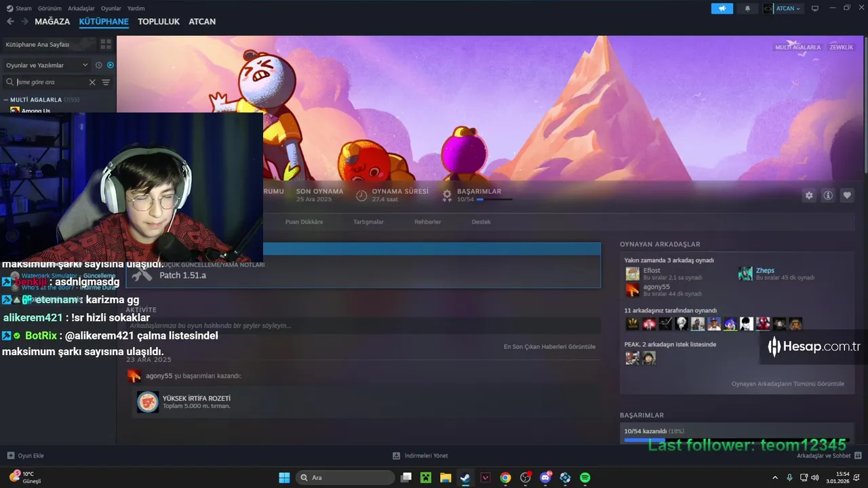868x488 pixels.
Task: Open agony55 in the friends panel
Action: tap(656, 287)
